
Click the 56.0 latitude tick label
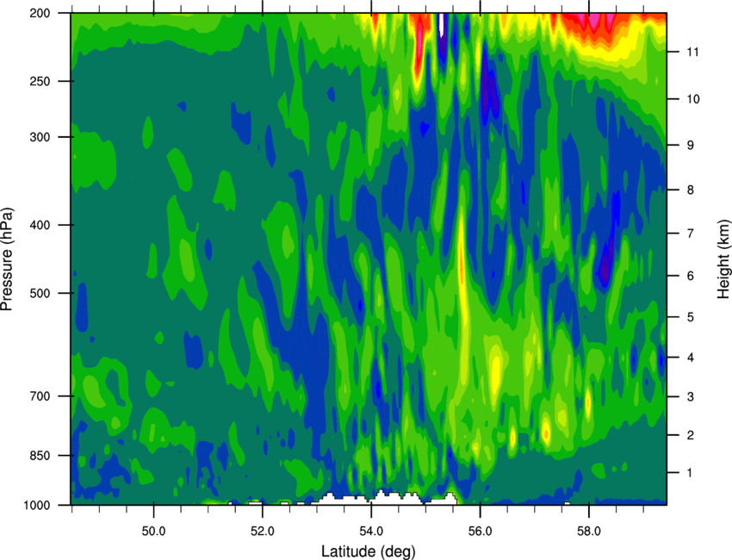click(x=480, y=532)
